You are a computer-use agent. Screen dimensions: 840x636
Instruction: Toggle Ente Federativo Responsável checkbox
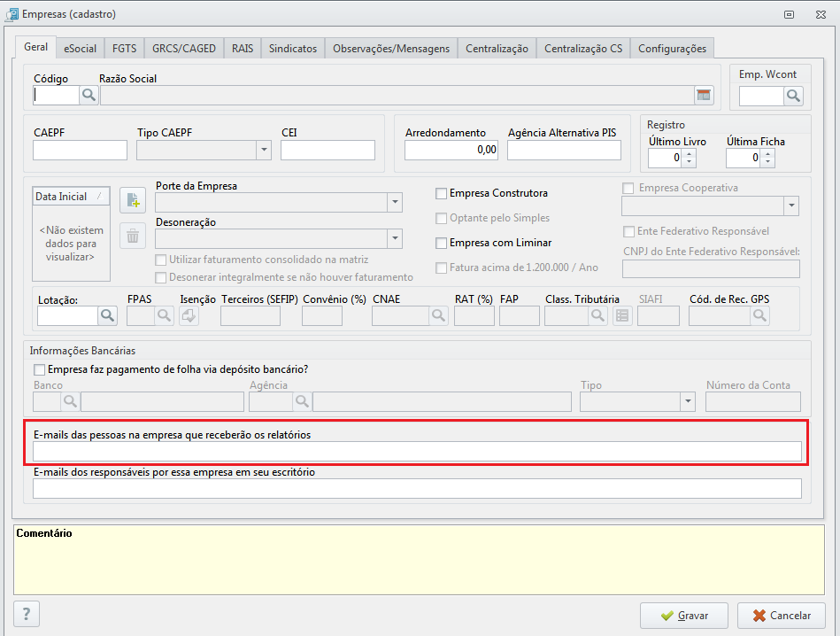point(628,232)
